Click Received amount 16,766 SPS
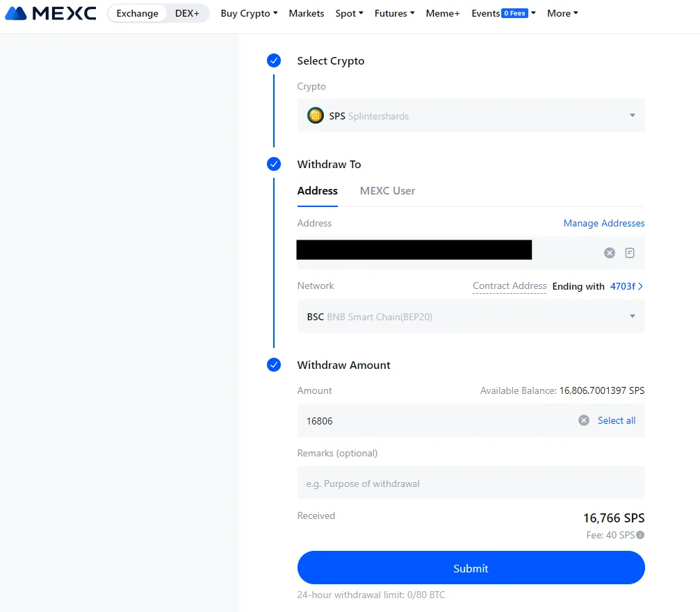The image size is (700, 612). [x=614, y=518]
